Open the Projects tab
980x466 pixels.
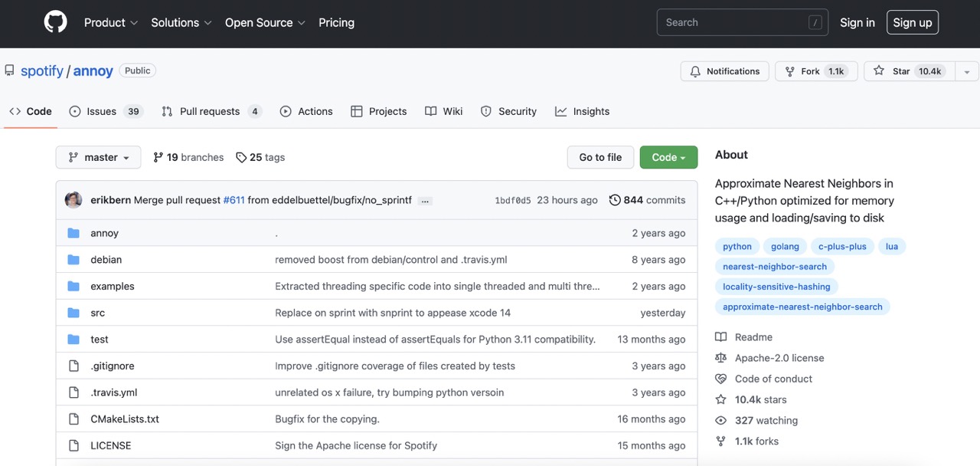[379, 111]
